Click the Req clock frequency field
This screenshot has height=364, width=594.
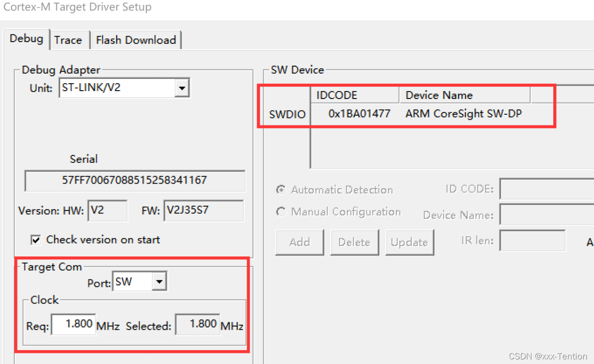pos(73,324)
